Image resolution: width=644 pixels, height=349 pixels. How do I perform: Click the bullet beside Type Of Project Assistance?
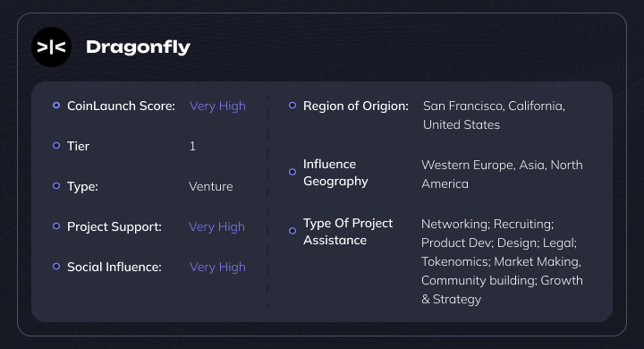coord(292,231)
